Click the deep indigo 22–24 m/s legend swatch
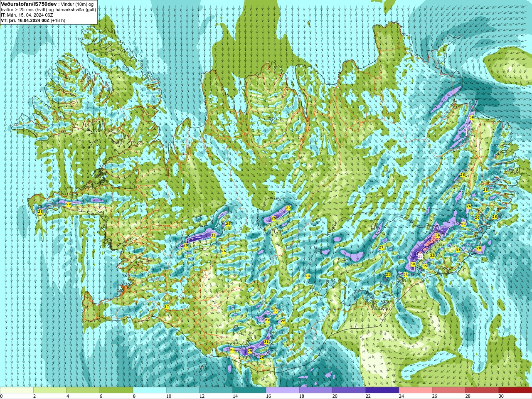This screenshot has width=532, height=399. click(x=382, y=390)
